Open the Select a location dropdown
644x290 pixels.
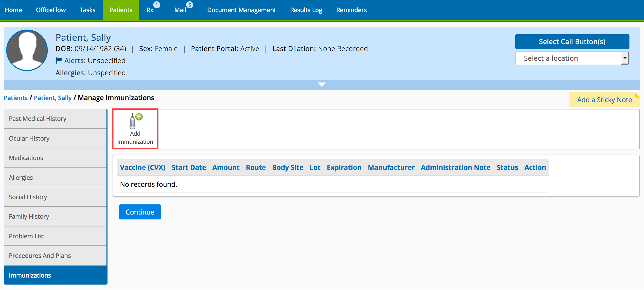(x=572, y=58)
